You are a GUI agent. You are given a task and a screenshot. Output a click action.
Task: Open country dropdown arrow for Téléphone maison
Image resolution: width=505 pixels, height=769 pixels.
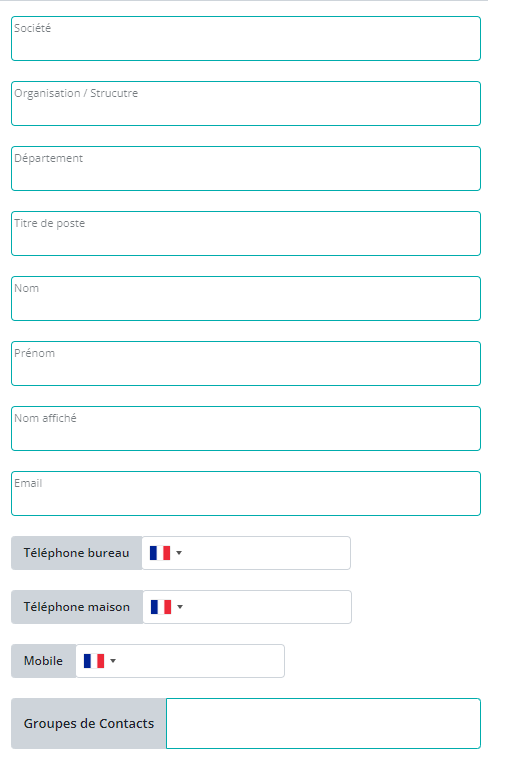[180, 607]
